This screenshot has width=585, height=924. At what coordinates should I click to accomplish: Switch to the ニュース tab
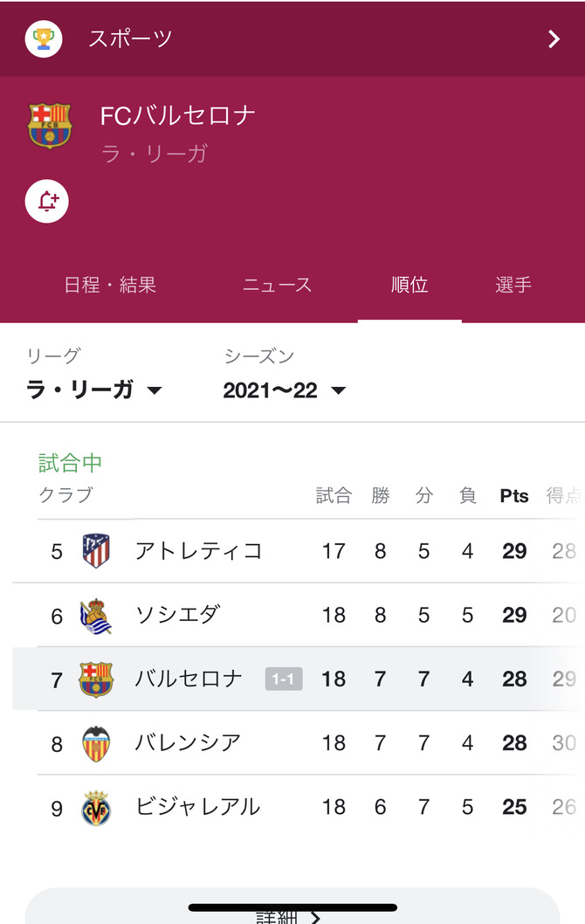click(277, 286)
